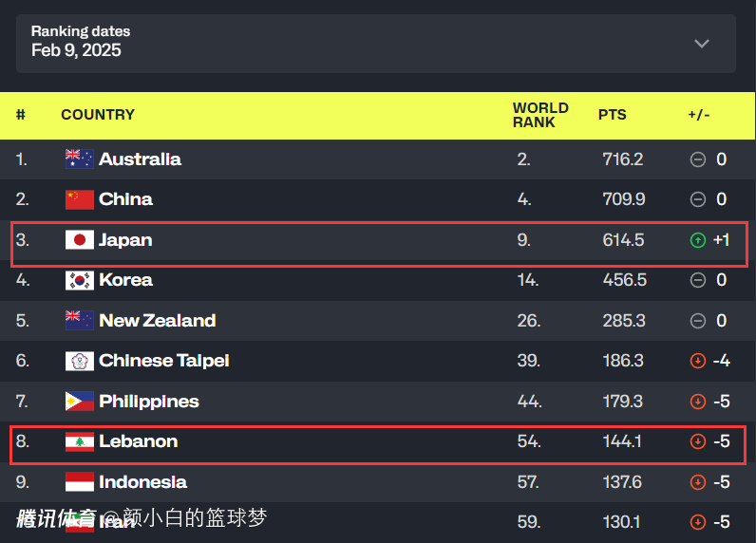Viewport: 756px width, 543px height.
Task: Sort by the PTS column header
Action: [x=613, y=115]
